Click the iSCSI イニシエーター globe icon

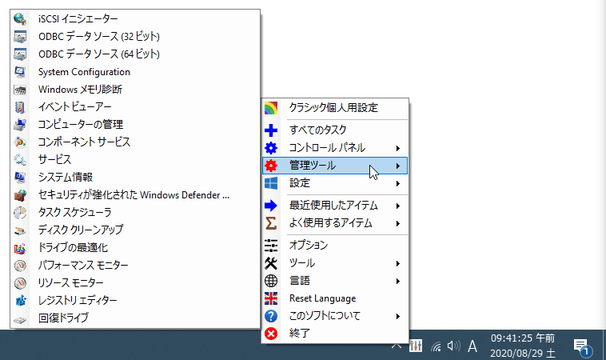point(20,19)
